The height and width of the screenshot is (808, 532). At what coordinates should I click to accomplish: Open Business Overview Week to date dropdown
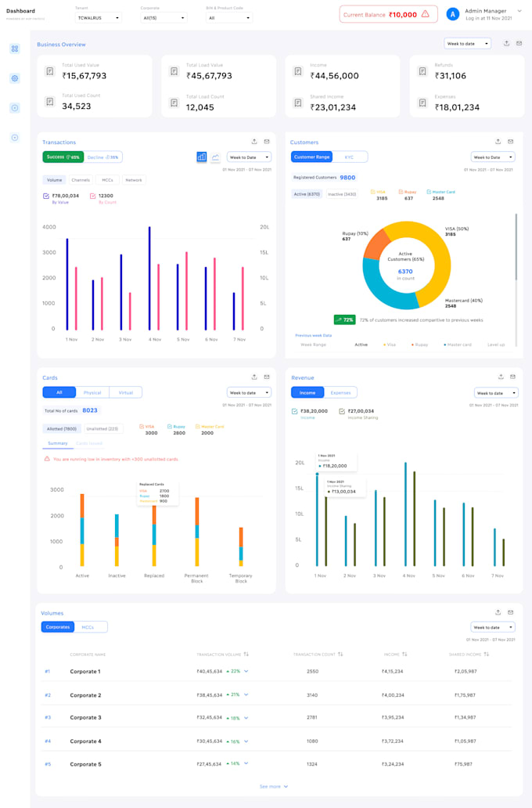pos(468,44)
